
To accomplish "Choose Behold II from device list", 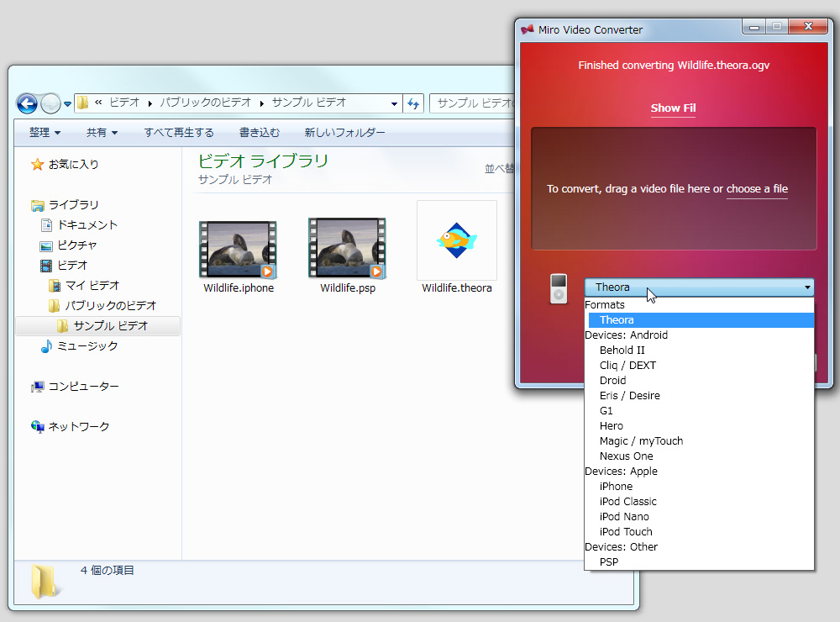I will [x=701, y=351].
